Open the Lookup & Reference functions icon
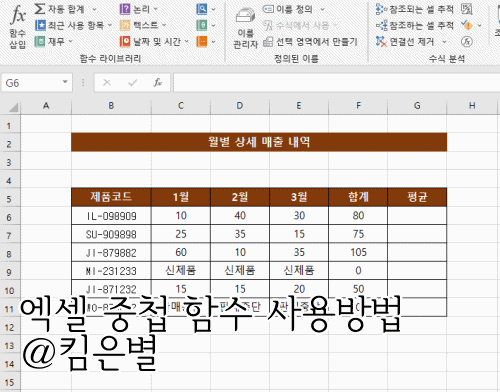 (202, 9)
